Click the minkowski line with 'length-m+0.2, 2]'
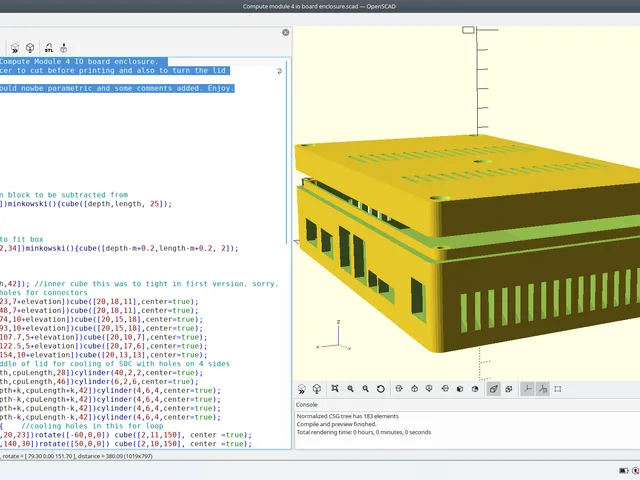640x480 pixels. coord(119,248)
